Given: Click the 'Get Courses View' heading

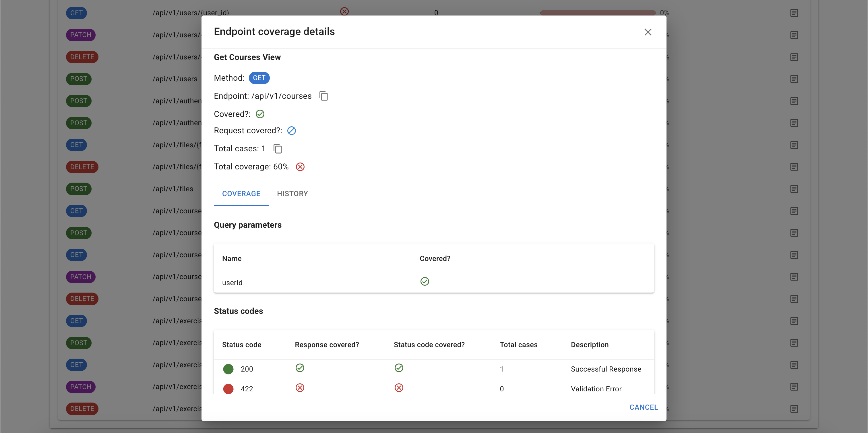Looking at the screenshot, I should tap(247, 57).
